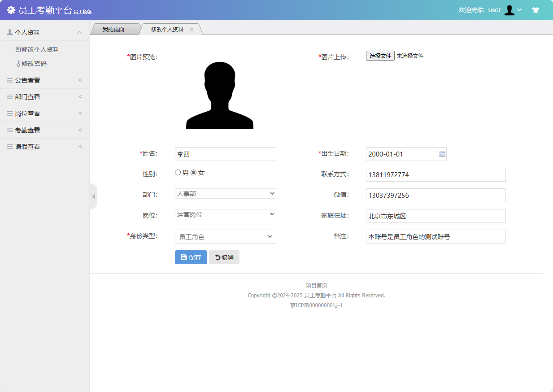Click the gift icon at top right
553x392 pixels.
tap(536, 10)
